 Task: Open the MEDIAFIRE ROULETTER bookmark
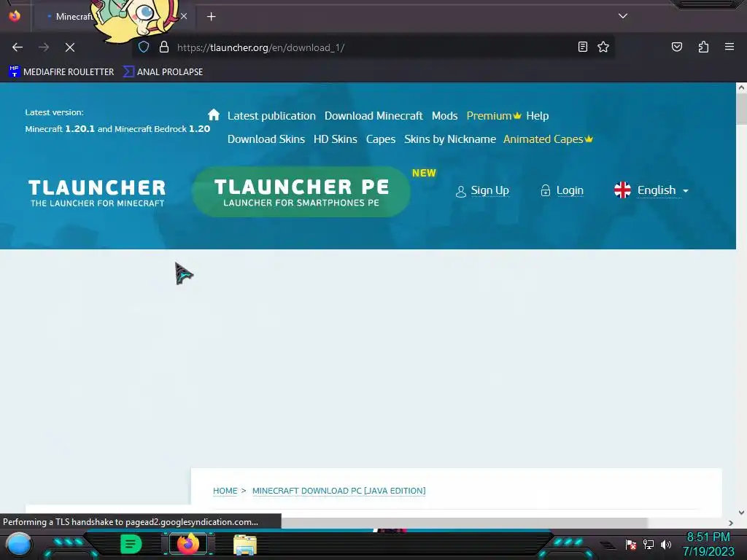tap(61, 72)
